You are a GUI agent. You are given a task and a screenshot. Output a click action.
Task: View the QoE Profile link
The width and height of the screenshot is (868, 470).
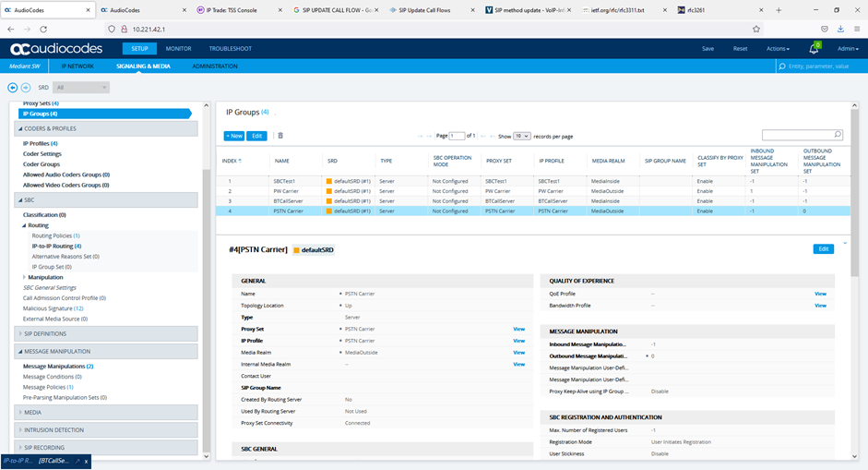820,294
